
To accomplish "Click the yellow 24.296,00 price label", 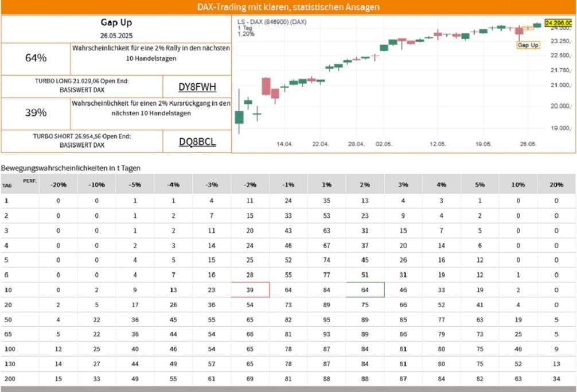I will point(558,23).
